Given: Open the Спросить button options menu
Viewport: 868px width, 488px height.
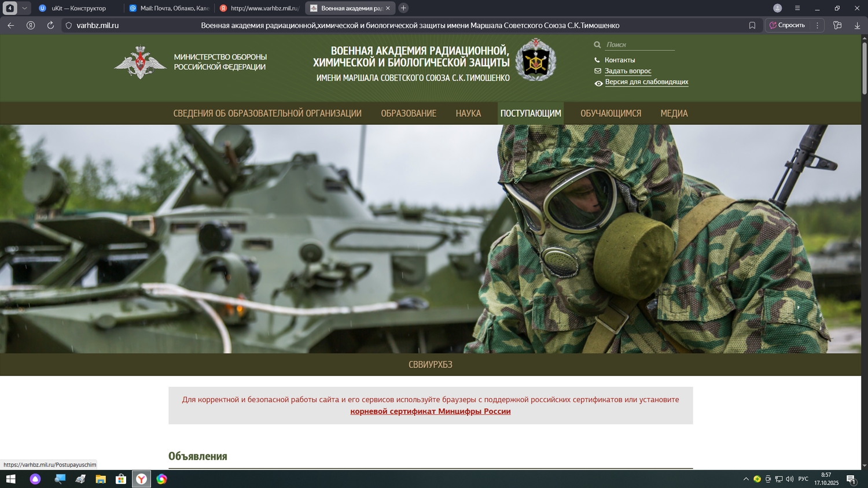Looking at the screenshot, I should point(817,25).
